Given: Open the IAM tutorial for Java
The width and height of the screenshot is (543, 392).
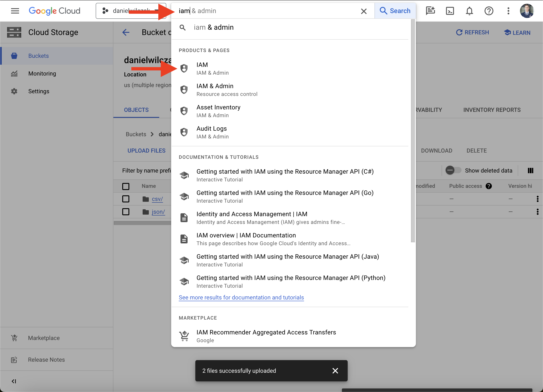Looking at the screenshot, I should tap(290, 260).
